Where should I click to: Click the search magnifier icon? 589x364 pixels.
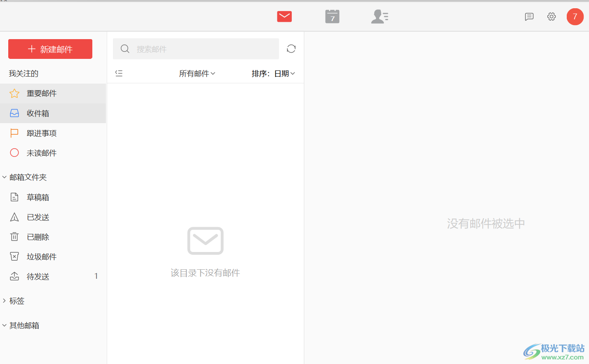pos(125,49)
